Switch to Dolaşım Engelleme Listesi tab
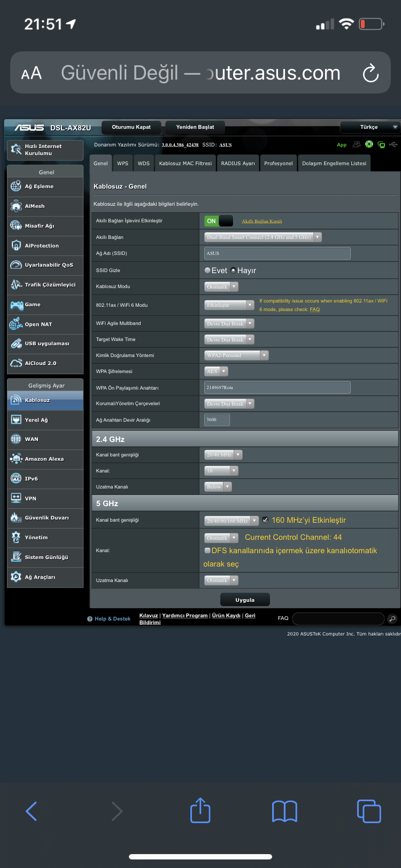The image size is (401, 868). click(334, 163)
